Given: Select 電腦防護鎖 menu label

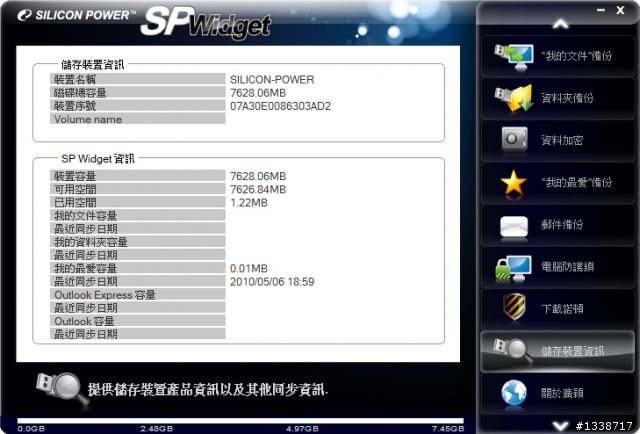Looking at the screenshot, I should pyautogui.click(x=567, y=267).
